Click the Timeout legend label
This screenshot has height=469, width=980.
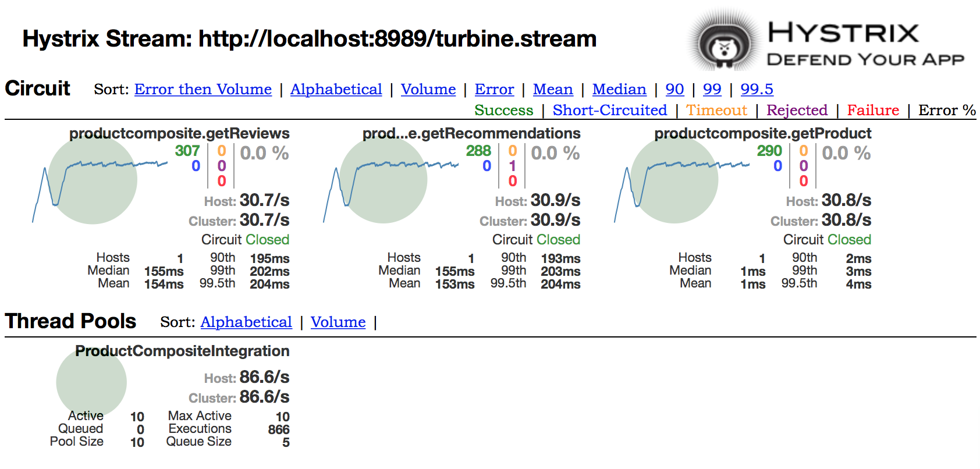tap(716, 110)
